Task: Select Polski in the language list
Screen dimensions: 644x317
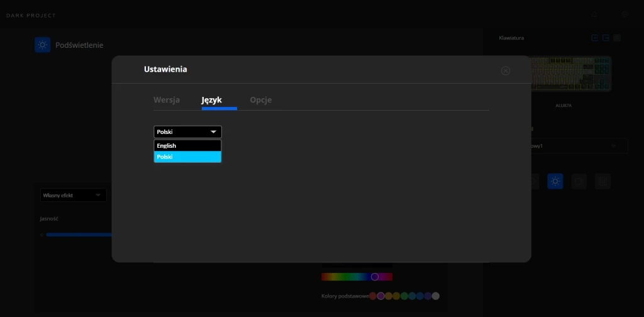Action: [187, 157]
